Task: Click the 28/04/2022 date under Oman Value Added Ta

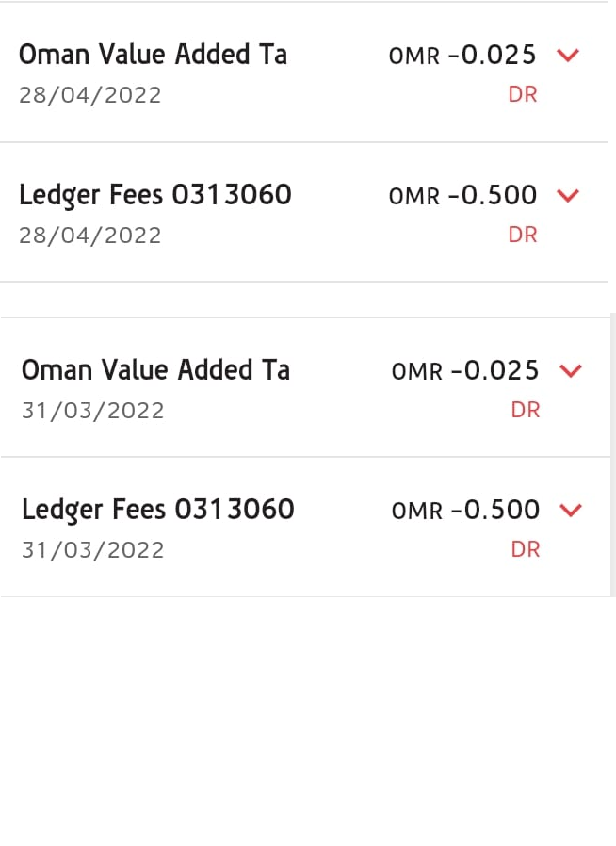Action: tap(90, 95)
